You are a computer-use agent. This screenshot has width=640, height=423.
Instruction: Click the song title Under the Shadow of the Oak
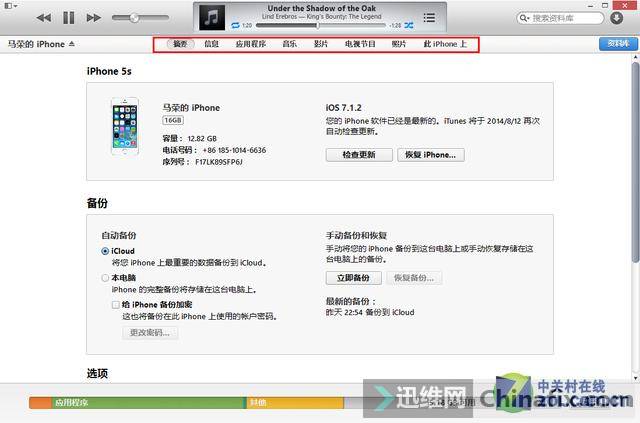pos(322,8)
